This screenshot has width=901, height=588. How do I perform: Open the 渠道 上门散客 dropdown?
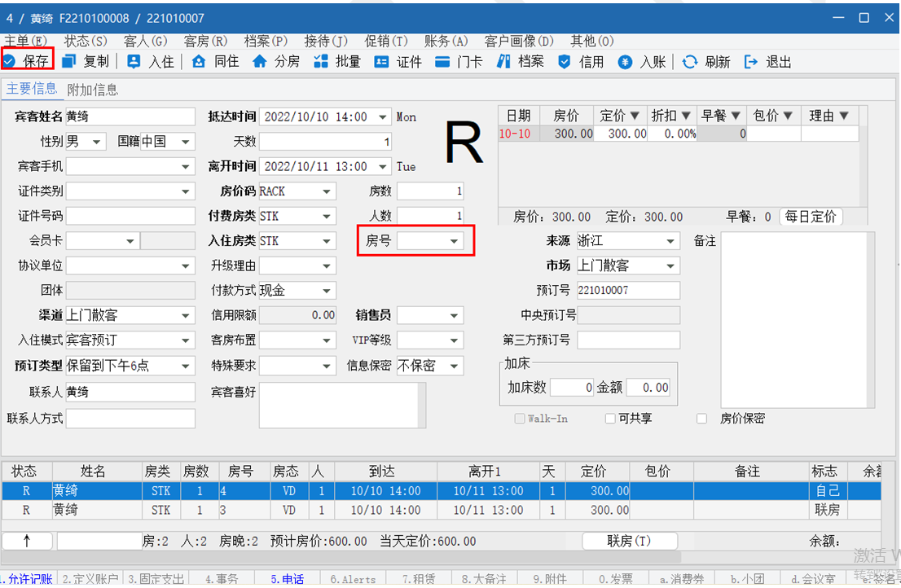(x=186, y=315)
